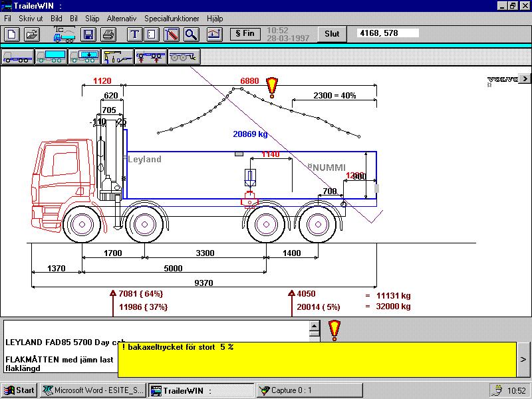Click the 20869 kg load label

pyautogui.click(x=250, y=134)
